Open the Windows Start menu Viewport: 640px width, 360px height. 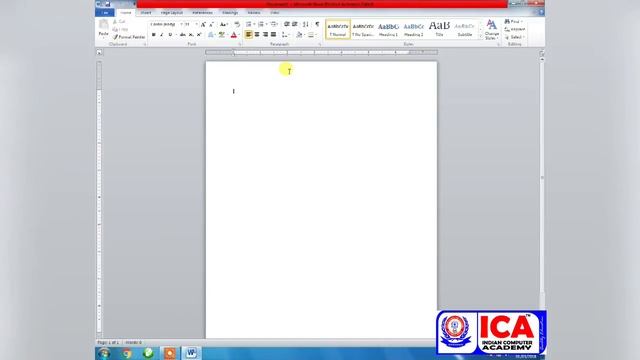104,353
